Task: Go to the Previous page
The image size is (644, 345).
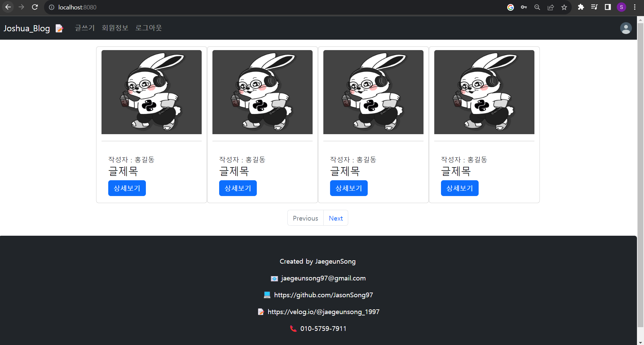Action: [x=306, y=218]
